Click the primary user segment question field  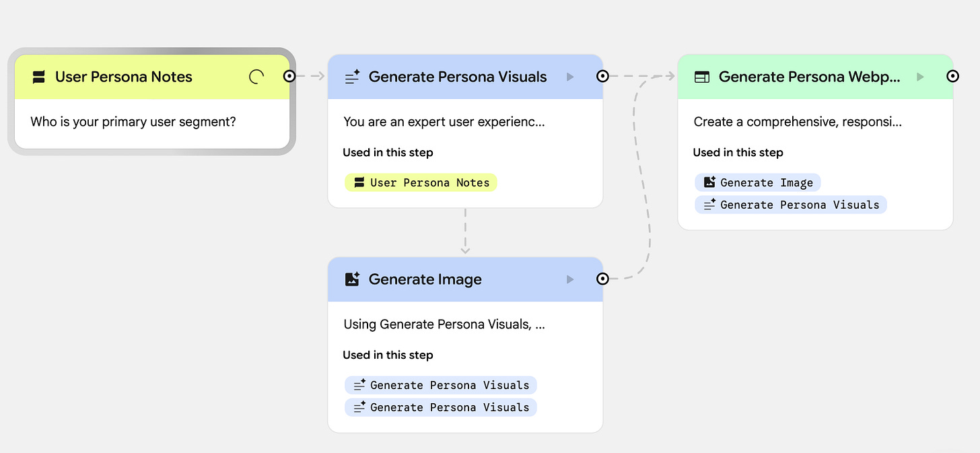tap(133, 122)
